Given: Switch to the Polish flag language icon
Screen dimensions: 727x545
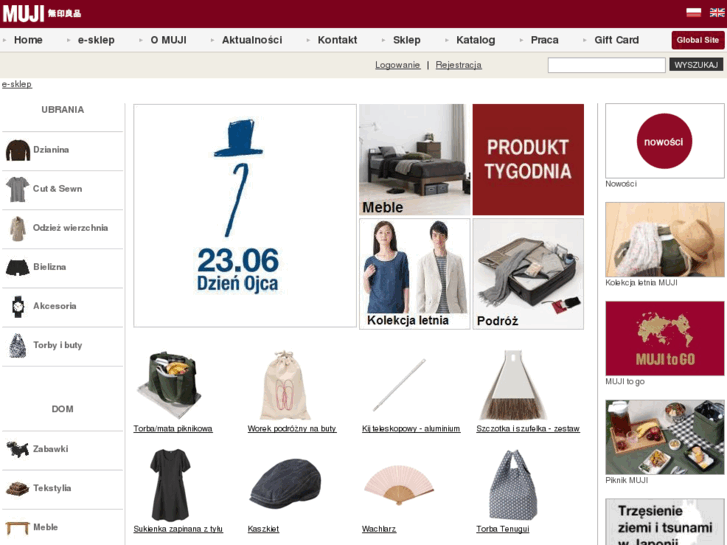Looking at the screenshot, I should 694,13.
